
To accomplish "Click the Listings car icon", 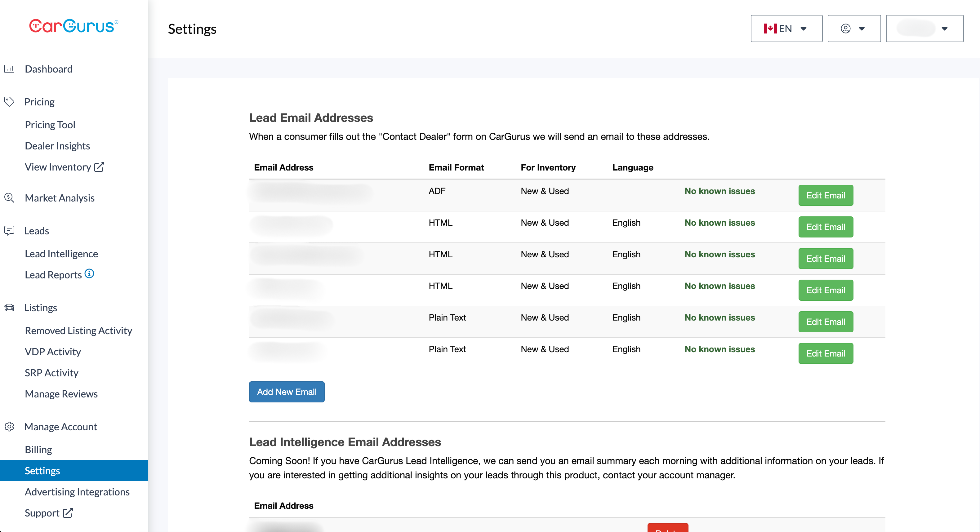I will (9, 307).
